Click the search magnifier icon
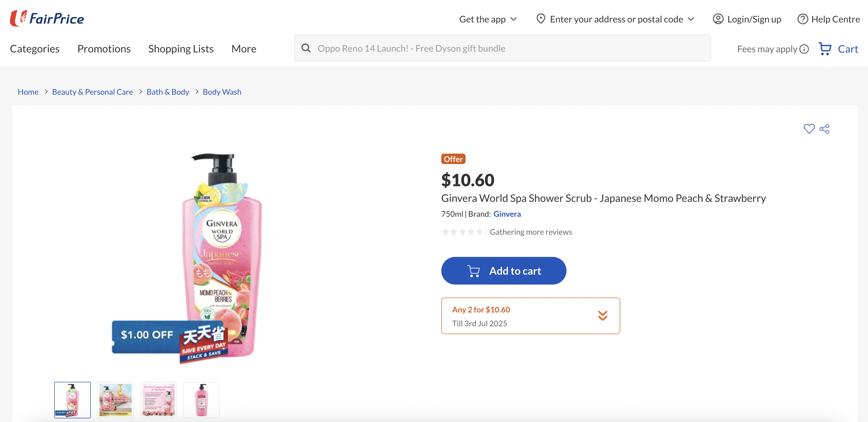 coord(306,48)
